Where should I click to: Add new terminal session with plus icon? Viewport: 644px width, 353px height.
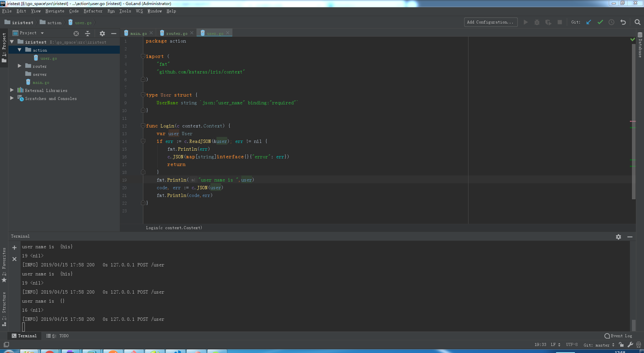coord(14,247)
